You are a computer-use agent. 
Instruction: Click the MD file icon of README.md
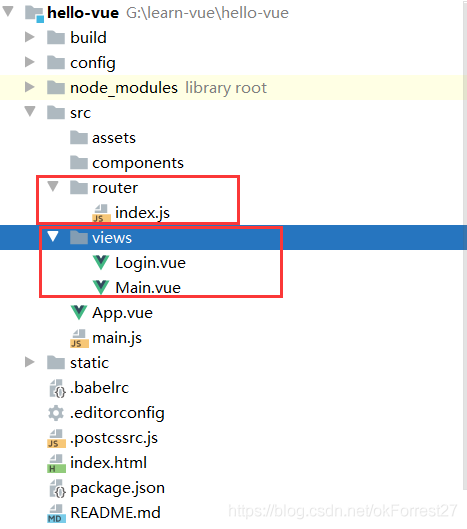click(x=56, y=513)
